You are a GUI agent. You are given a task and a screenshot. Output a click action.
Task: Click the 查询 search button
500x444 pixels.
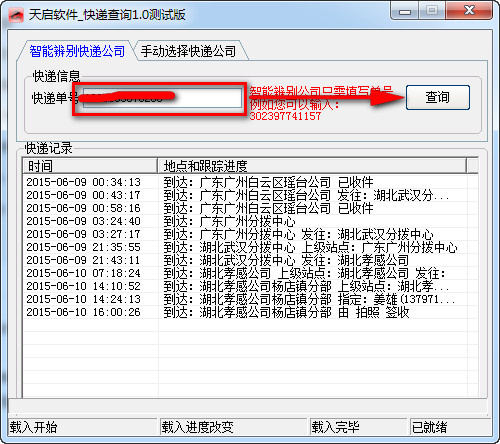(438, 97)
